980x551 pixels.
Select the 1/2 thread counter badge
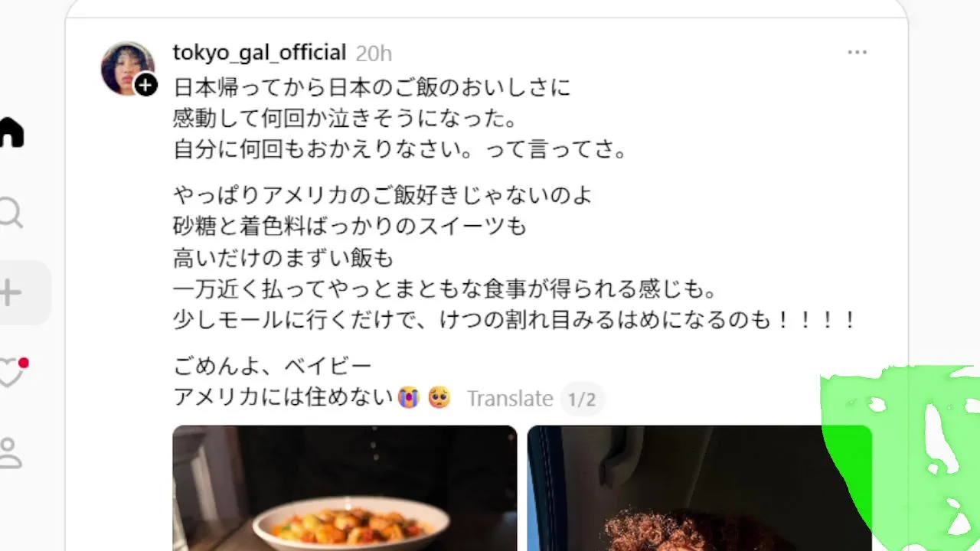(x=582, y=399)
